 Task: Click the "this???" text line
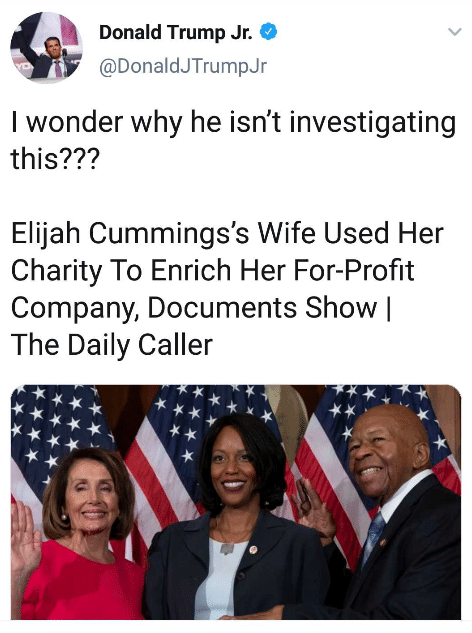[x=55, y=158]
